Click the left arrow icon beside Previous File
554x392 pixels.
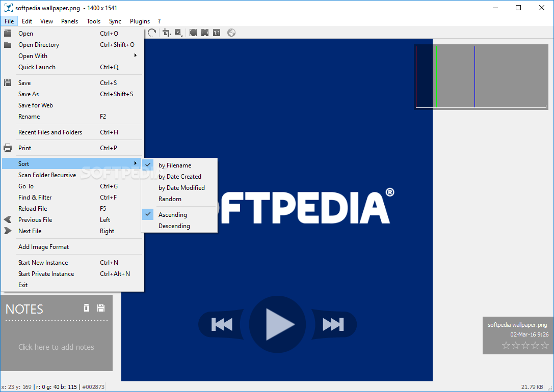pyautogui.click(x=8, y=219)
